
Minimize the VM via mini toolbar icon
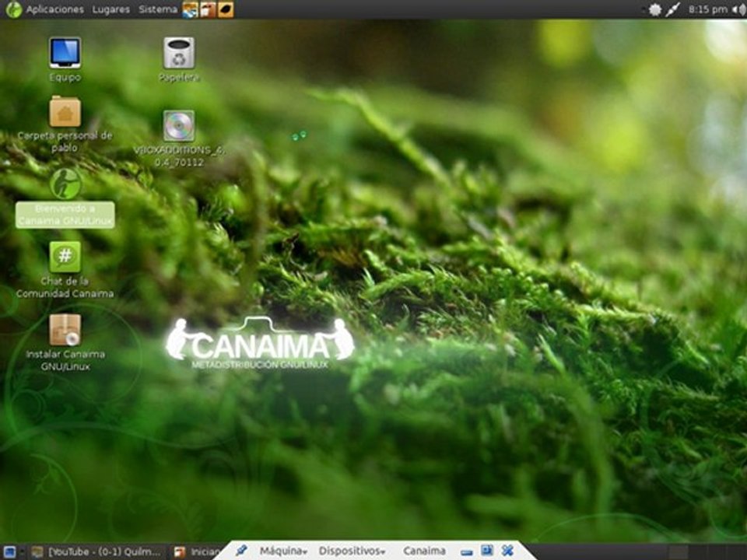(467, 552)
